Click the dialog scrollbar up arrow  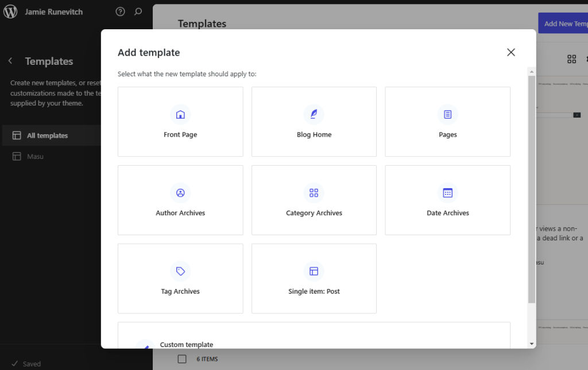click(x=532, y=71)
